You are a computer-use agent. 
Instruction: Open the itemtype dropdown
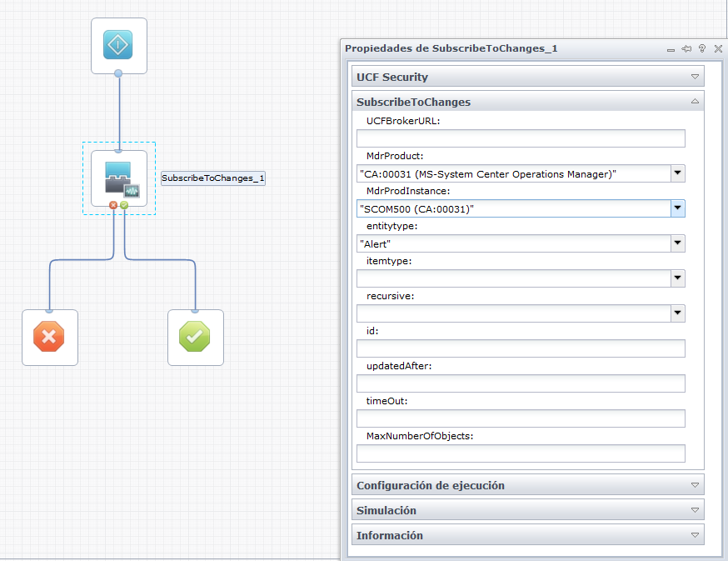pos(678,278)
